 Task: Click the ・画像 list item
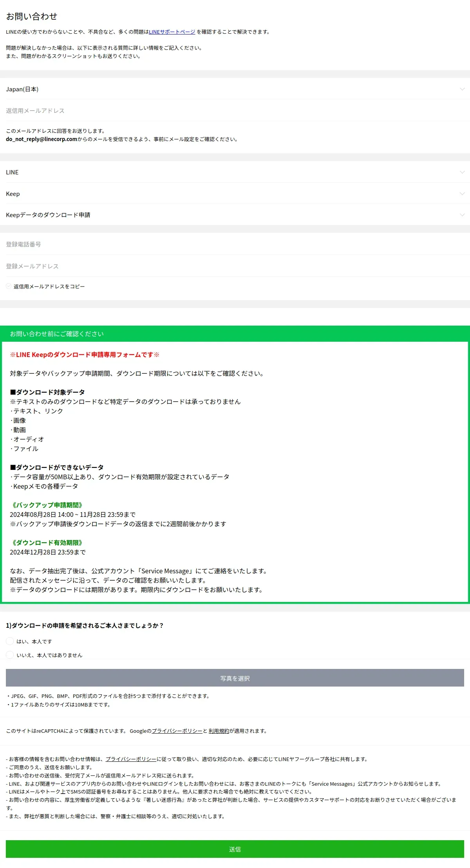18,420
